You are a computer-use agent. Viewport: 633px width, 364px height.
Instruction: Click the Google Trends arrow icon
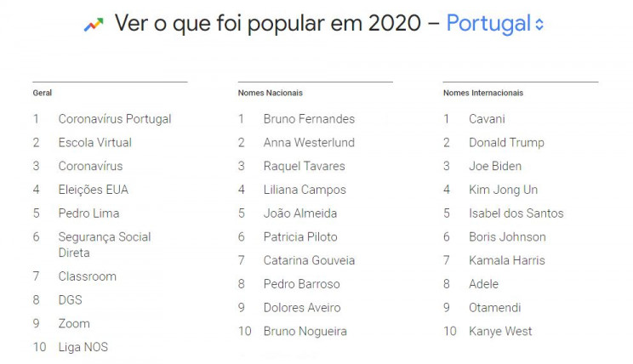point(94,25)
